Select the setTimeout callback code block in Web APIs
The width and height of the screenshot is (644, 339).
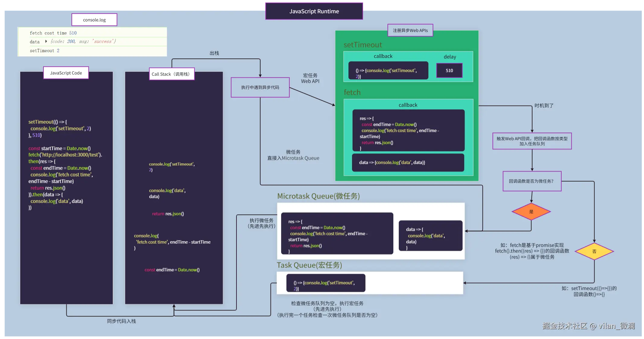[388, 71]
